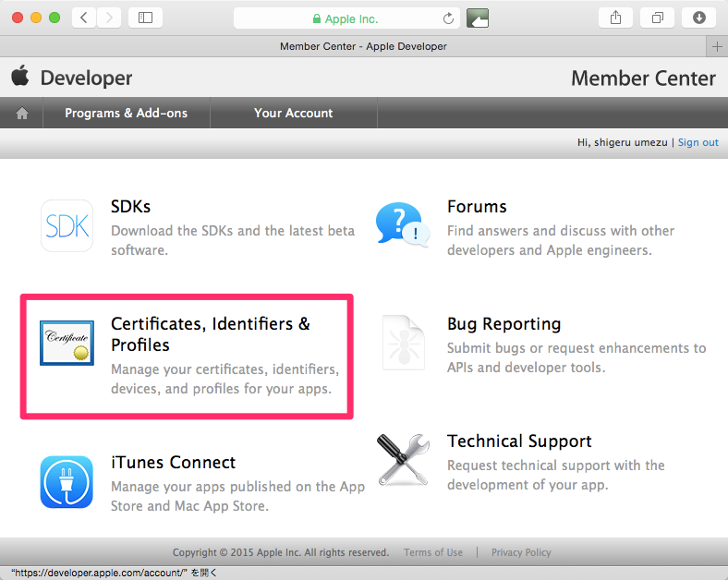This screenshot has height=580, width=728.
Task: Open the iTunes Connect heading link
Action: tap(173, 462)
